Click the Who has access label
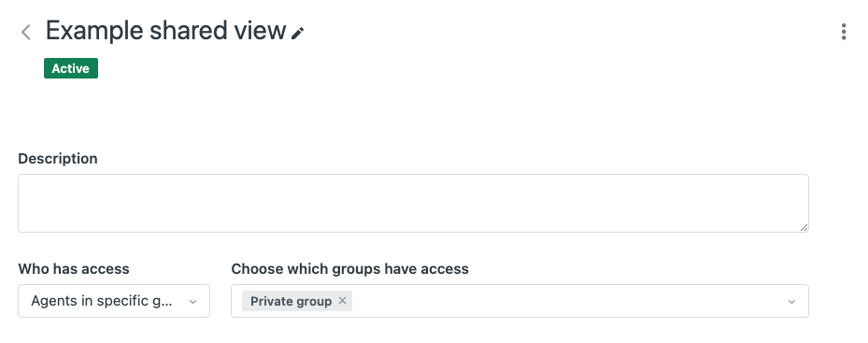 click(x=74, y=269)
